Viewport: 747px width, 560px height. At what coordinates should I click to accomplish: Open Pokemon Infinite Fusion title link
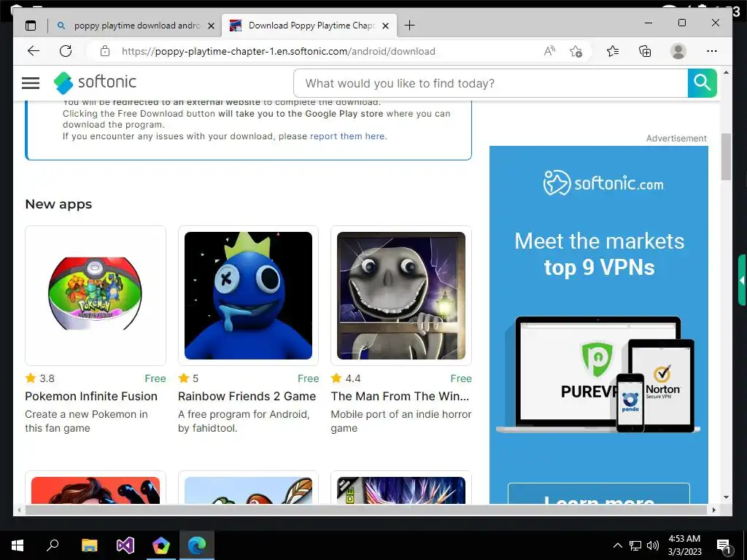(x=91, y=396)
